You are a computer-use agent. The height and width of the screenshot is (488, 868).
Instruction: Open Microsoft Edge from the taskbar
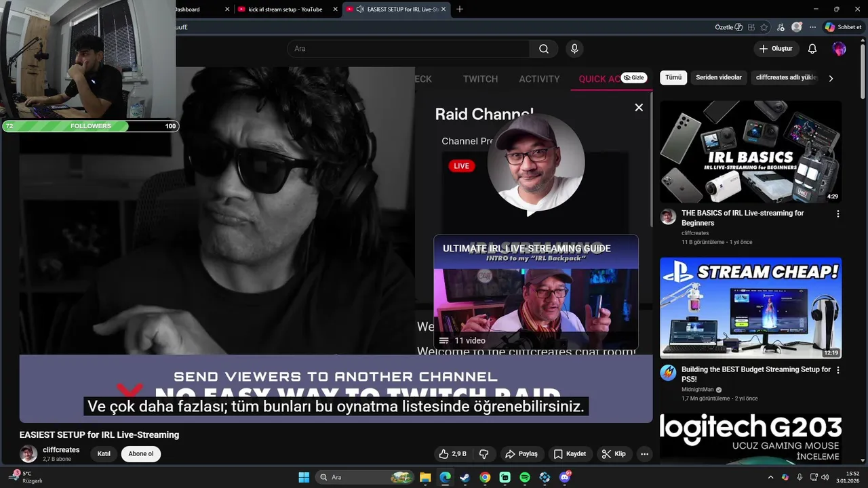pos(445,477)
